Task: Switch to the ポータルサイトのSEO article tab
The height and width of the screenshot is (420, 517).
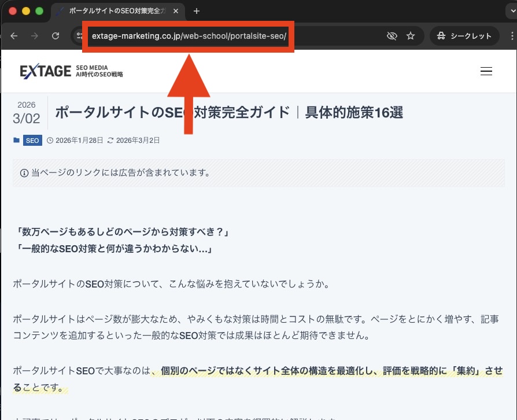Action: point(116,10)
